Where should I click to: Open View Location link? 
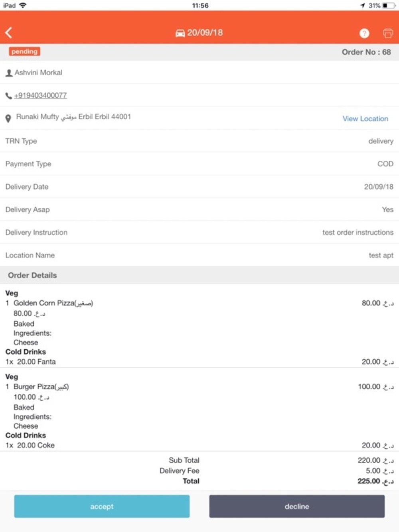365,118
